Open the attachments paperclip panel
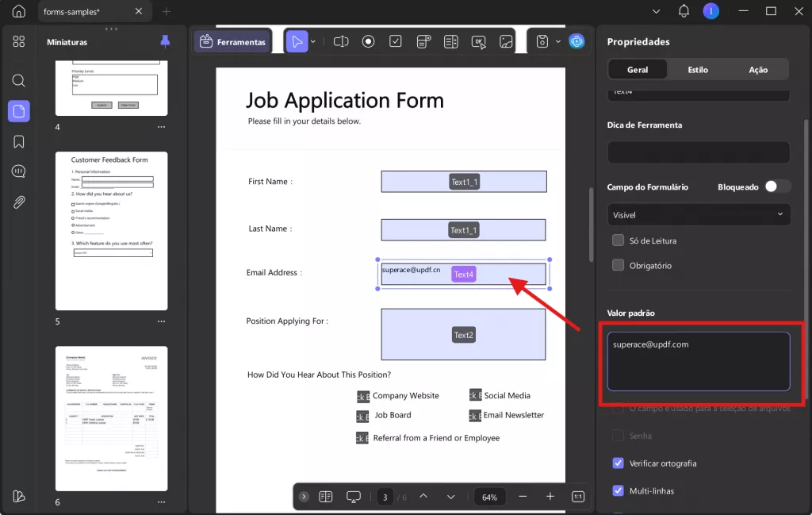Viewport: 812px width, 515px height. click(19, 202)
